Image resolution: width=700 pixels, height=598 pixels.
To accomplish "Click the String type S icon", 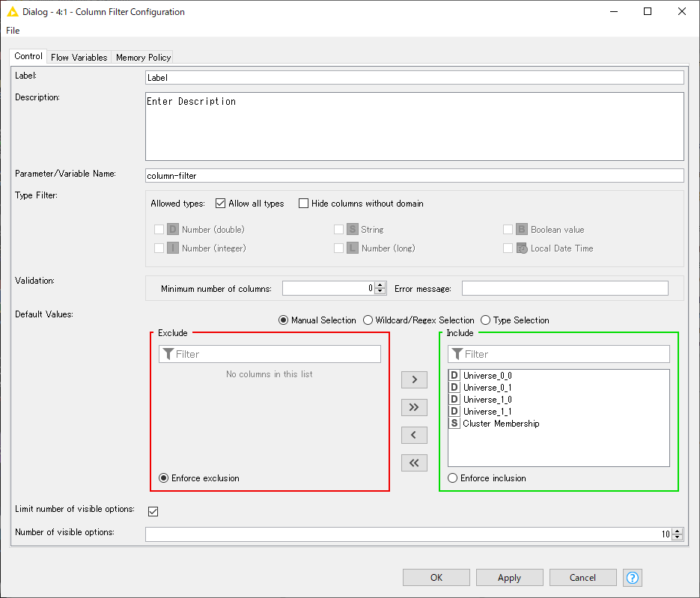I will (x=352, y=229).
